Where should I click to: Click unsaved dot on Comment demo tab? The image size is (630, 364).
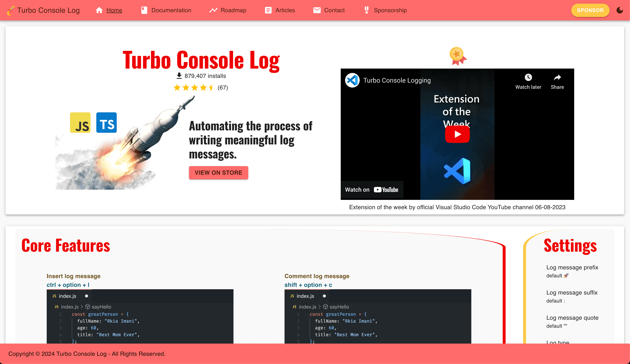[324, 296]
